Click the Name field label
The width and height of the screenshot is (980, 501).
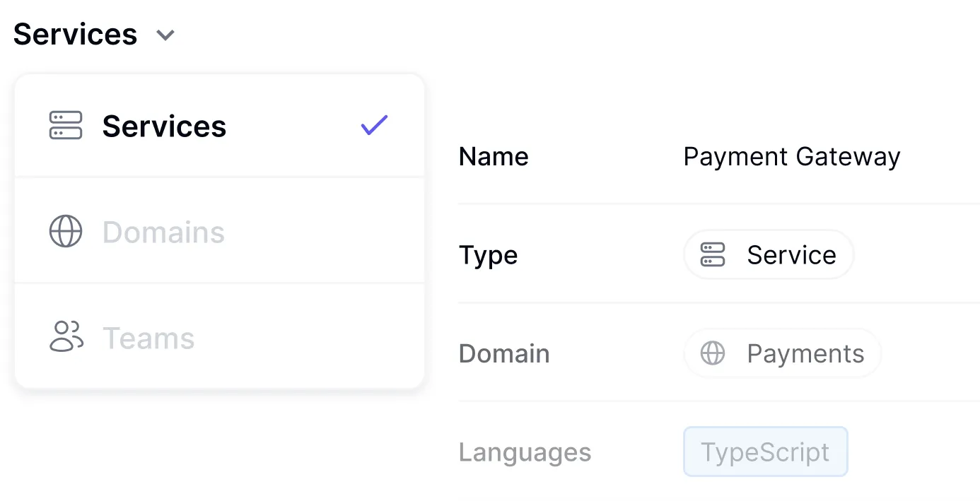coord(494,156)
